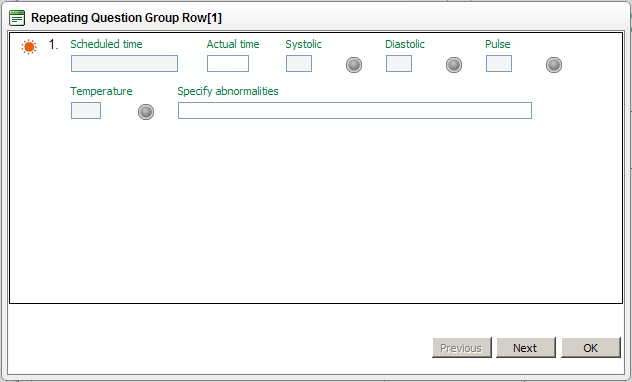The height and width of the screenshot is (382, 632).
Task: Click the gray status circle next to Pulse
Action: click(x=554, y=65)
